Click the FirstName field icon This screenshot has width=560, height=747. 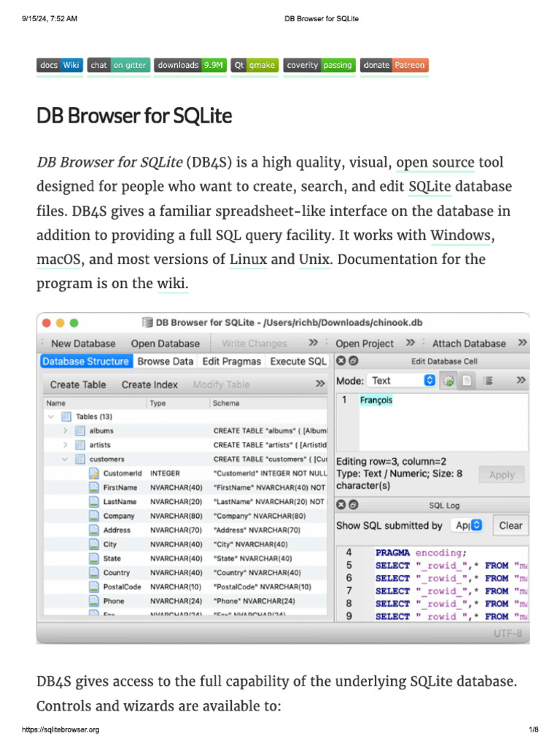[94, 487]
